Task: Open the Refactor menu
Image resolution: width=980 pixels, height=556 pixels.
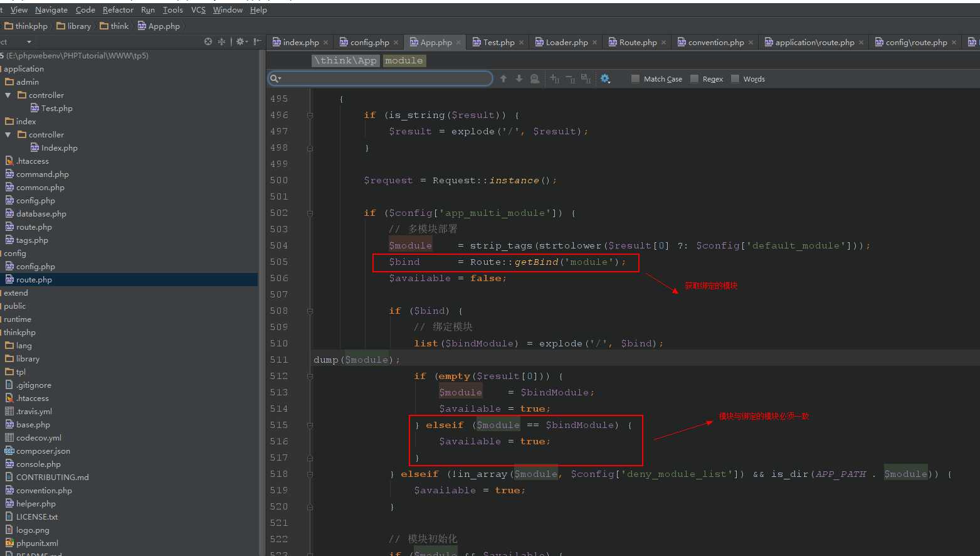Action: click(x=118, y=10)
